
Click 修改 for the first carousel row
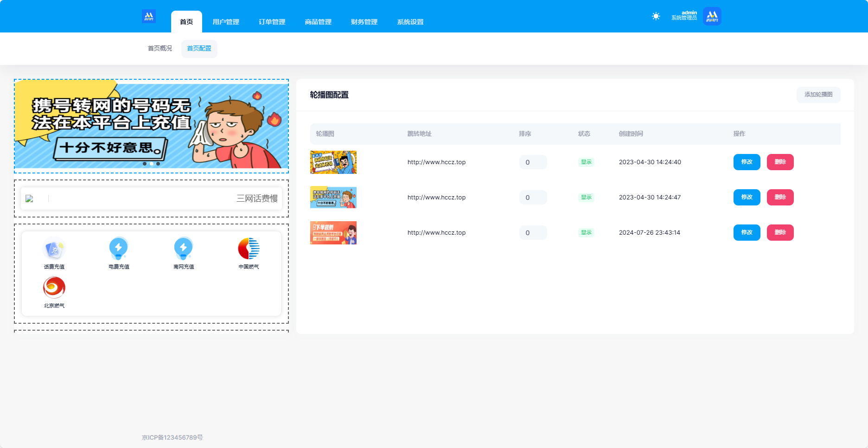pyautogui.click(x=747, y=162)
